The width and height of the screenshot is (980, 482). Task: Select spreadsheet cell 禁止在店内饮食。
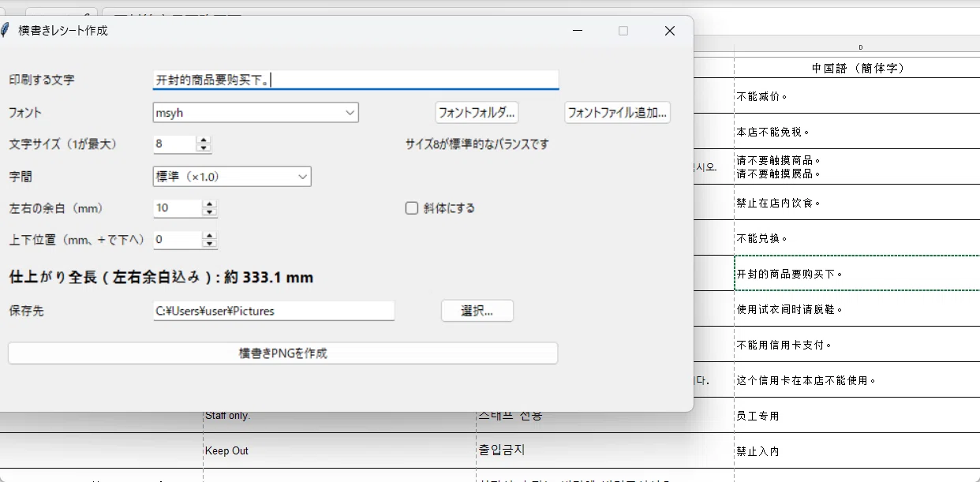tap(857, 202)
